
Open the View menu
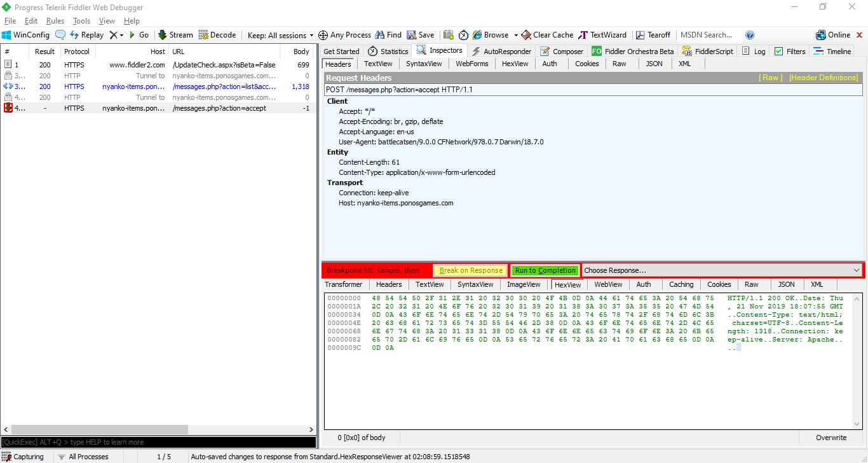coord(107,21)
